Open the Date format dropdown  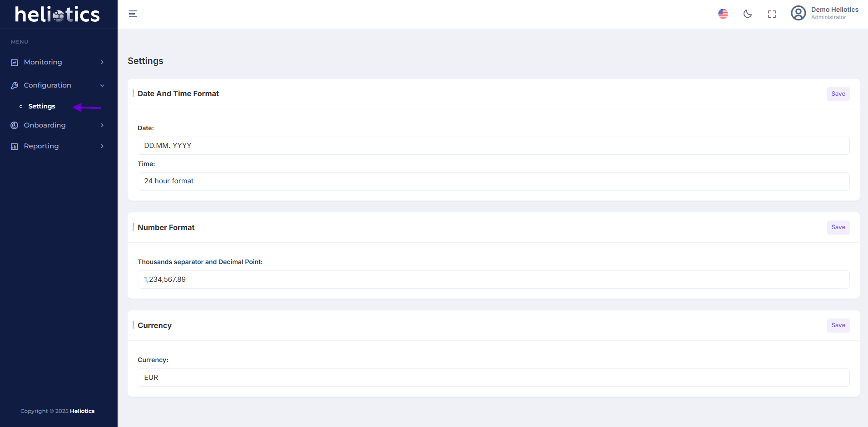click(493, 146)
